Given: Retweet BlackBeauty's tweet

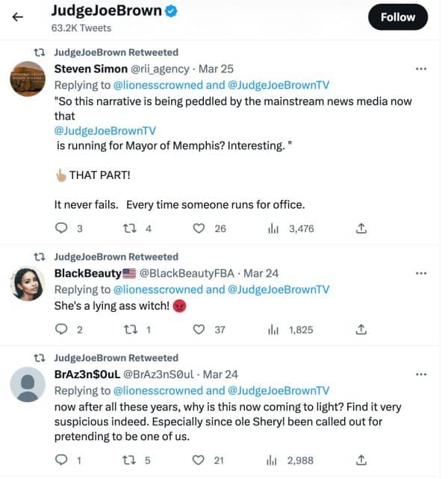Looking at the screenshot, I should coord(131,329).
